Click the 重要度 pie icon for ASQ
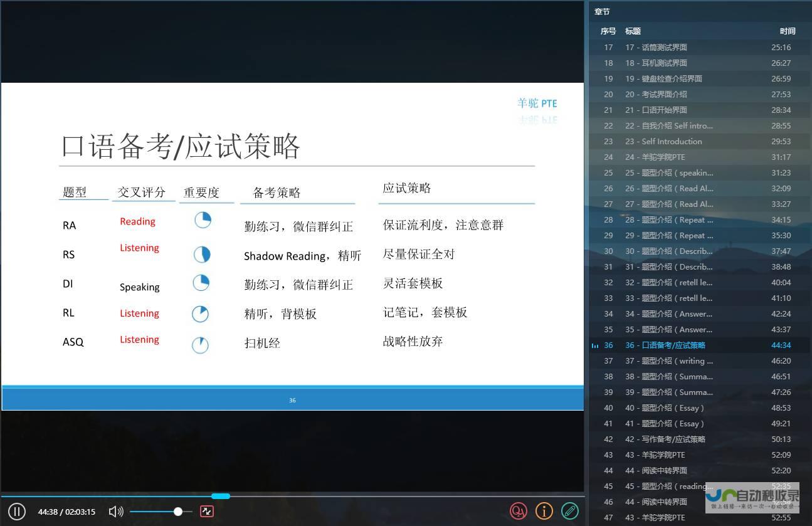 point(200,345)
